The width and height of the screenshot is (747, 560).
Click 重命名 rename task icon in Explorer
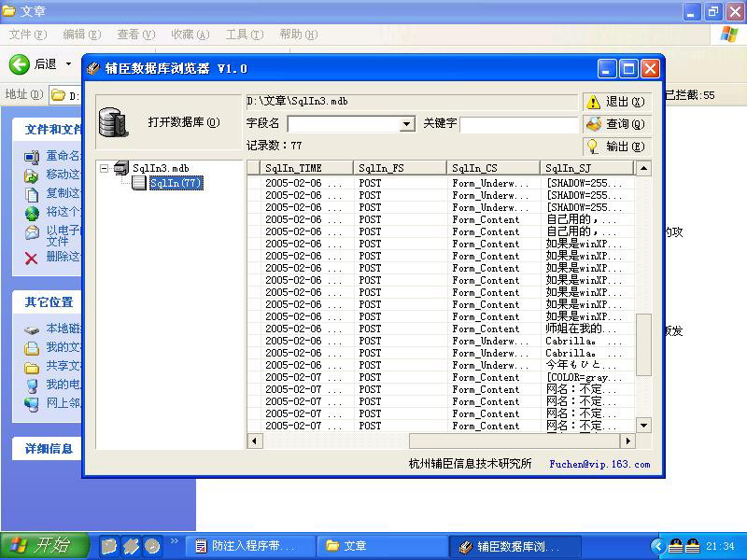(32, 157)
